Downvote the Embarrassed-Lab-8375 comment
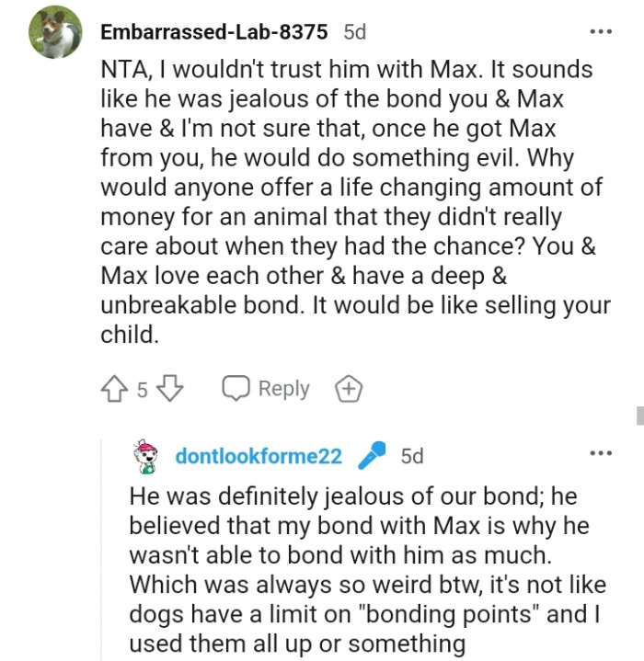 coord(171,389)
